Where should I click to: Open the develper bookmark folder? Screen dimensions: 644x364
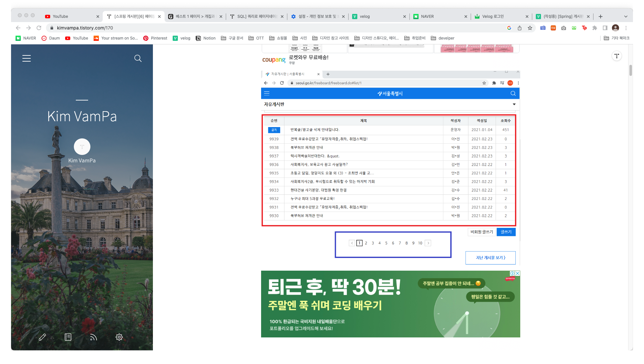click(x=443, y=38)
